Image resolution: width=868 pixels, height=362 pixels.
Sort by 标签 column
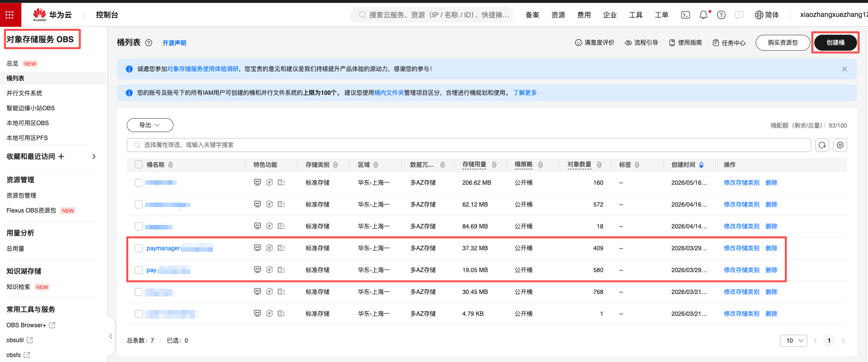point(637,165)
